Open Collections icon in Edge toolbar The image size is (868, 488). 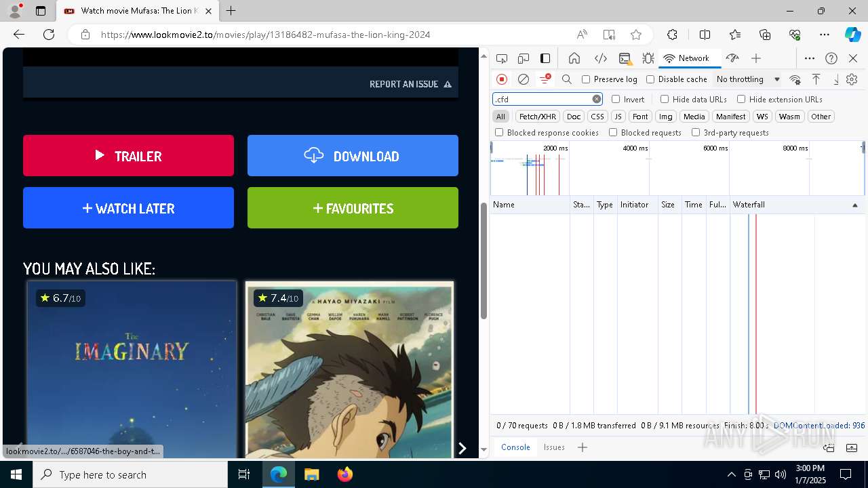click(x=765, y=35)
